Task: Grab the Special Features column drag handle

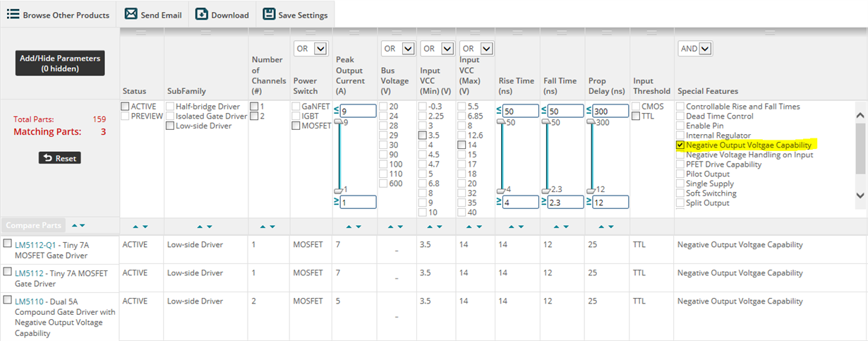Action: point(768,32)
